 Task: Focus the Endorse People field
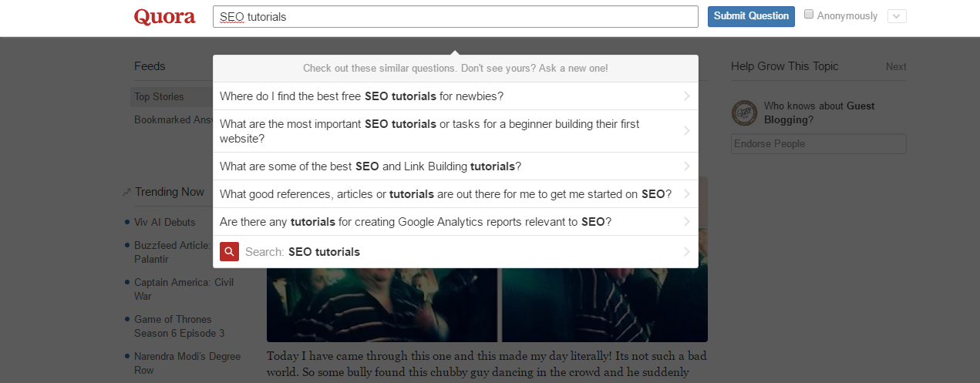click(818, 144)
